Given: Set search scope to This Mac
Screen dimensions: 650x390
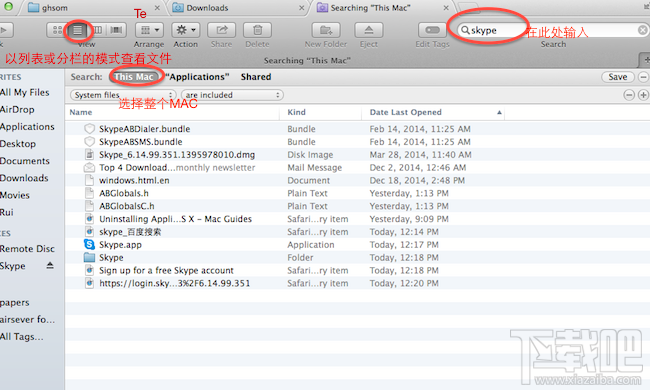Looking at the screenshot, I should tap(134, 77).
